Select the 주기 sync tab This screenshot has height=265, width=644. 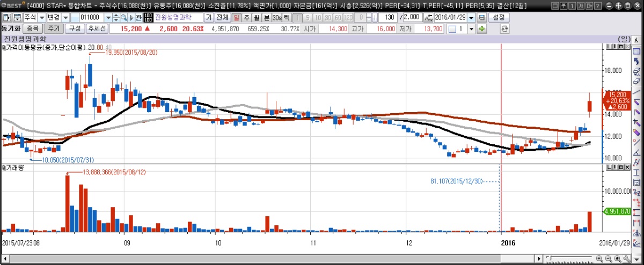point(53,28)
